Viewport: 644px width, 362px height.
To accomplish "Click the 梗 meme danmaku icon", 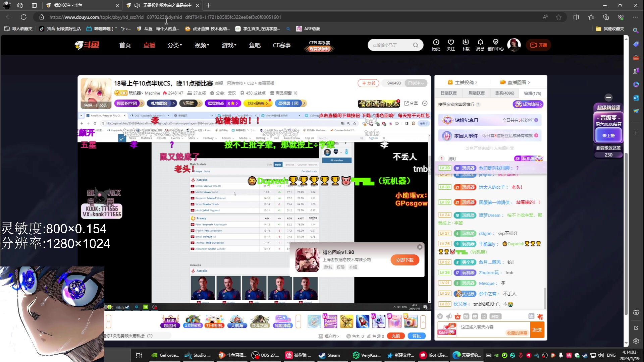I will coord(475,316).
